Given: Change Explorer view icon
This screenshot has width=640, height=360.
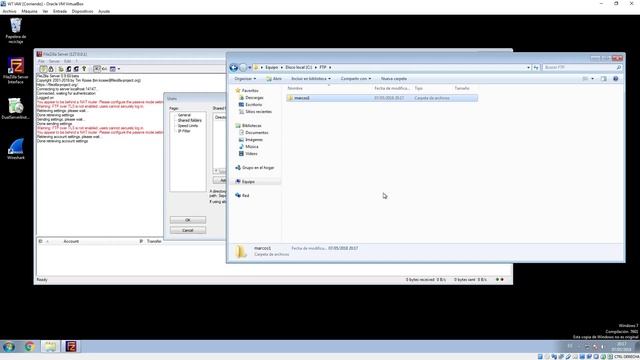Looking at the screenshot, I should [x=585, y=78].
